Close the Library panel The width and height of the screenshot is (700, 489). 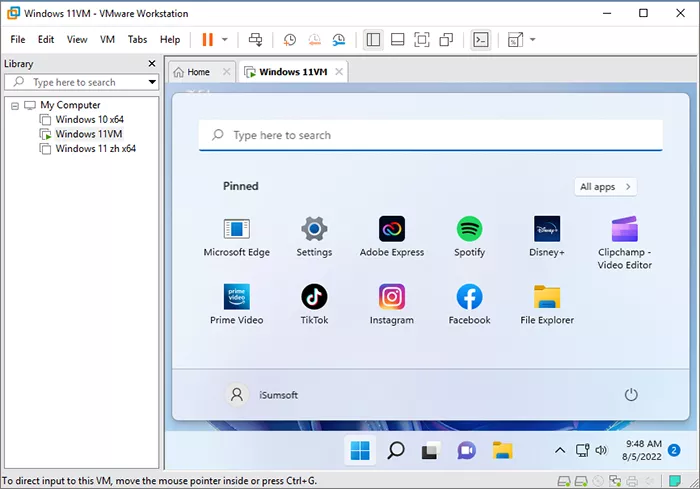point(152,63)
